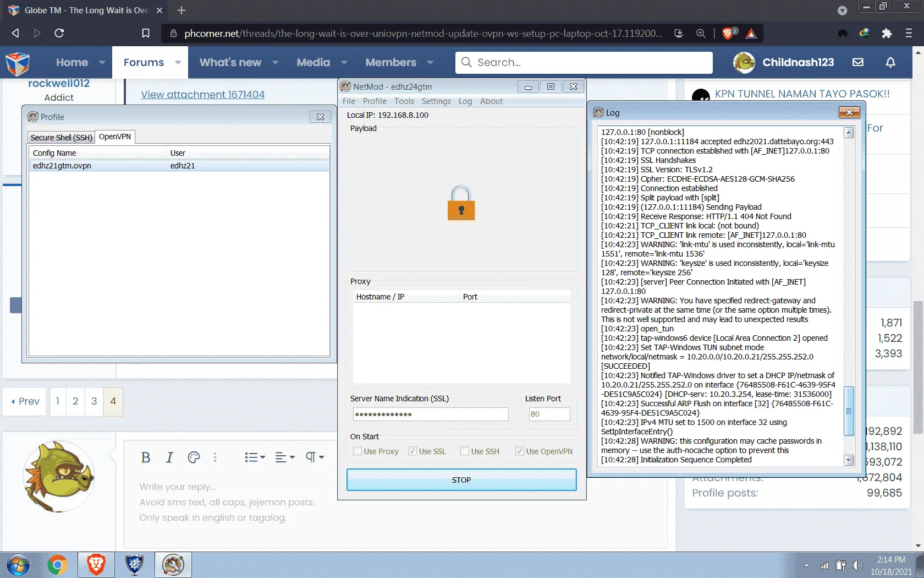
Task: Show hidden tray icons arrow
Action: [x=806, y=565]
